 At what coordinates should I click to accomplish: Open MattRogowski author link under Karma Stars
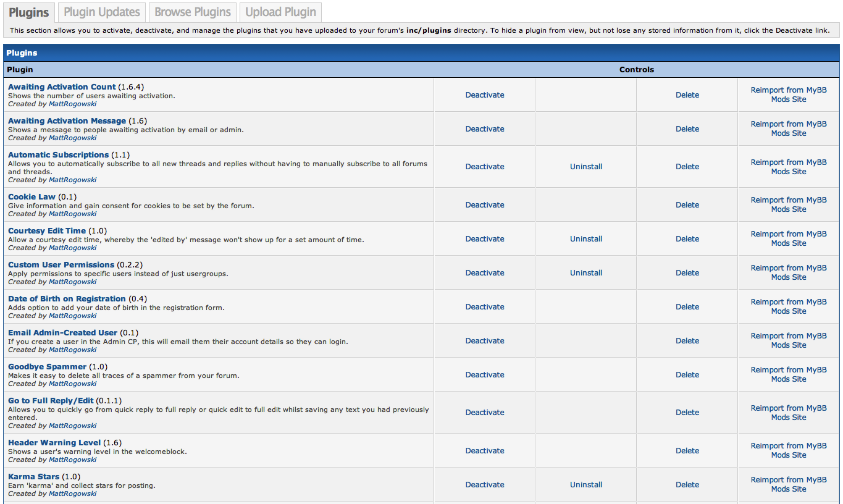click(72, 493)
